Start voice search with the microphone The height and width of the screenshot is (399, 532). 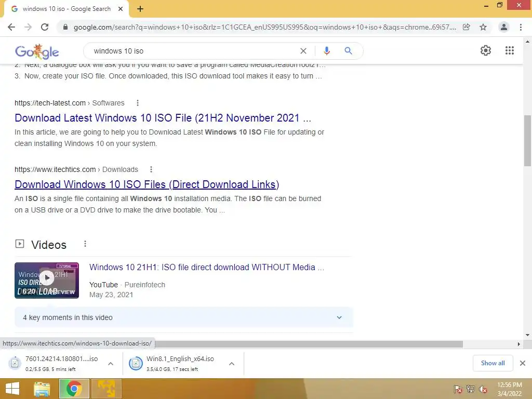(327, 51)
